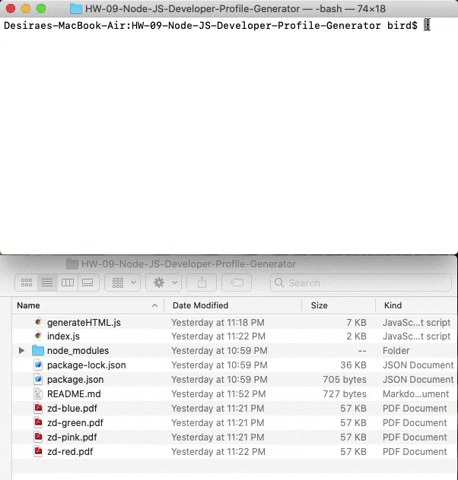Expand the node_modules folder disclosure triangle
Viewport: 458px width, 480px height.
coord(22,351)
